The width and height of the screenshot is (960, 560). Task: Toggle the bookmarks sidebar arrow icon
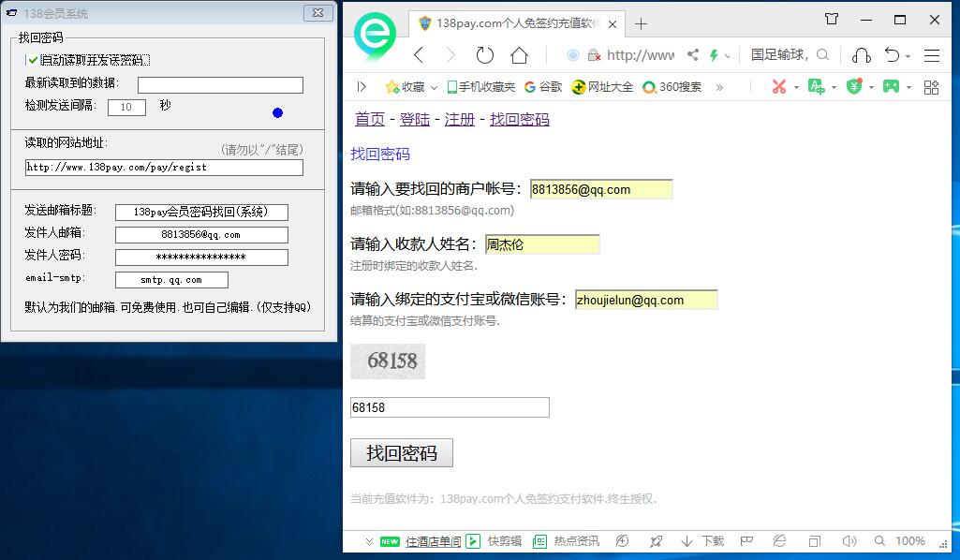(x=362, y=87)
